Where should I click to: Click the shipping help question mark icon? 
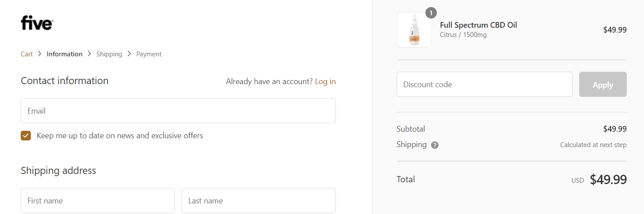click(x=435, y=145)
